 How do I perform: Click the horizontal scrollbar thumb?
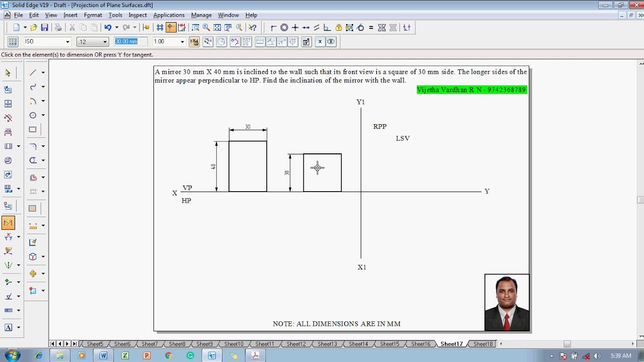tap(567, 344)
